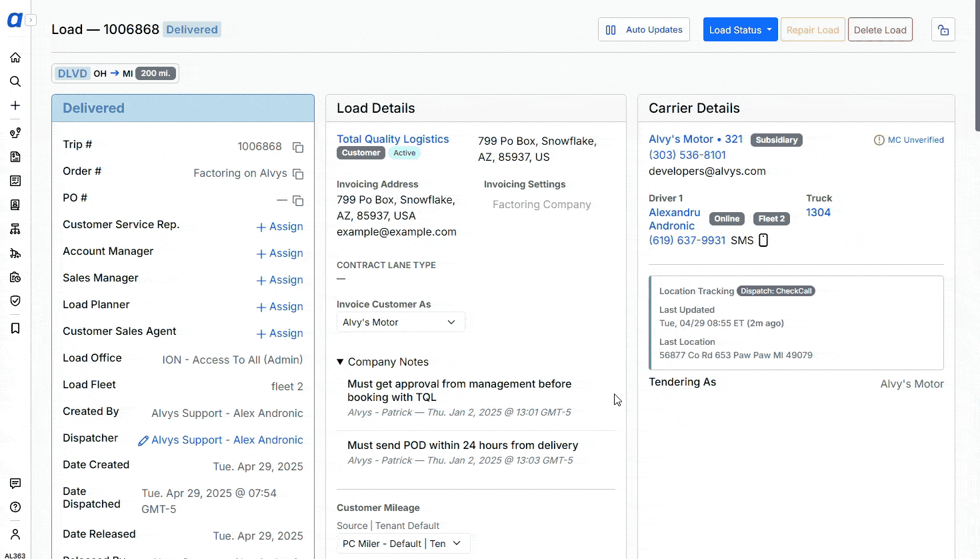The image size is (980, 559).
Task: Open Alvy's Motor • 321 carrier link
Action: pyautogui.click(x=695, y=139)
